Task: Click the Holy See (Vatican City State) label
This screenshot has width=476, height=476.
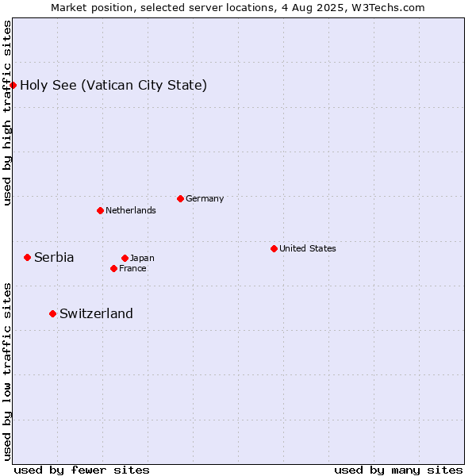Action: coord(113,86)
